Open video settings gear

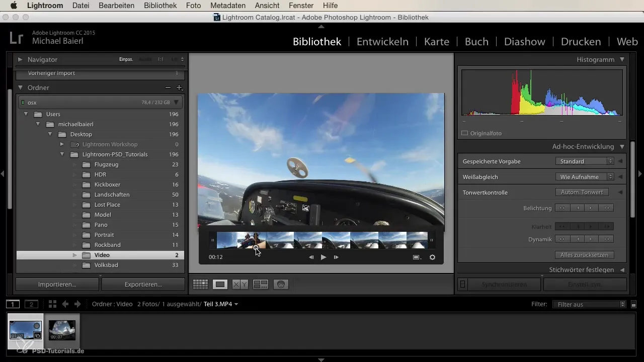point(432,257)
